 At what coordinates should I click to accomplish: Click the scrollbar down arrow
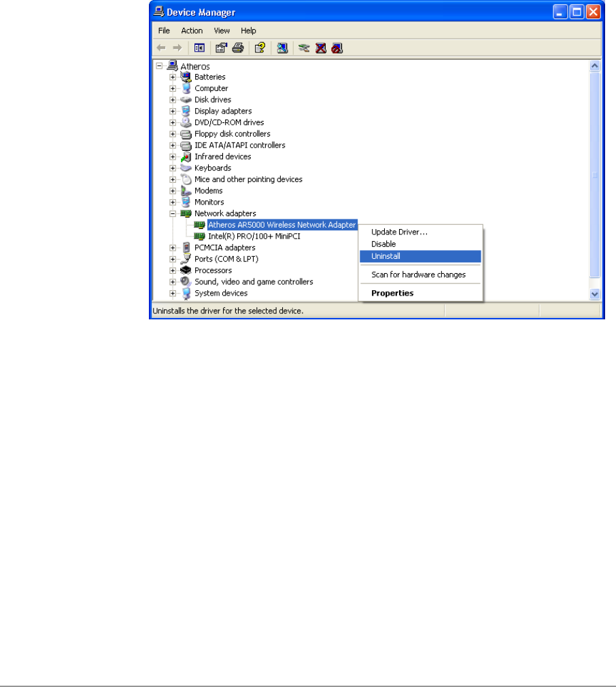coord(594,294)
